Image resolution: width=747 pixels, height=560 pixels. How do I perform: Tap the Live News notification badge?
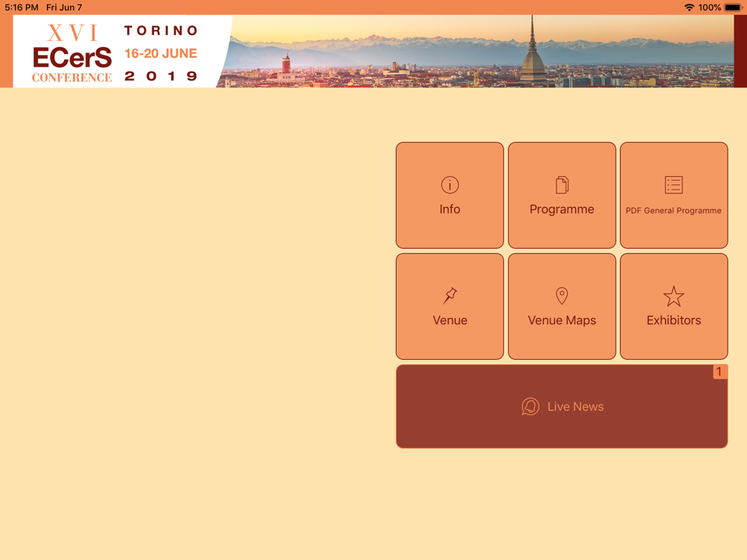click(x=719, y=372)
